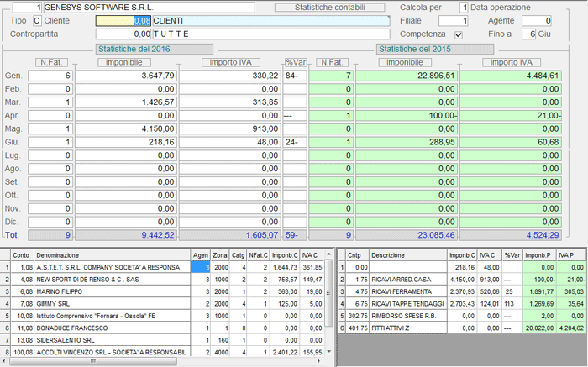Click the customer grid vertical scrollbar thumb
The width and height of the screenshot is (588, 367).
pos(329,293)
